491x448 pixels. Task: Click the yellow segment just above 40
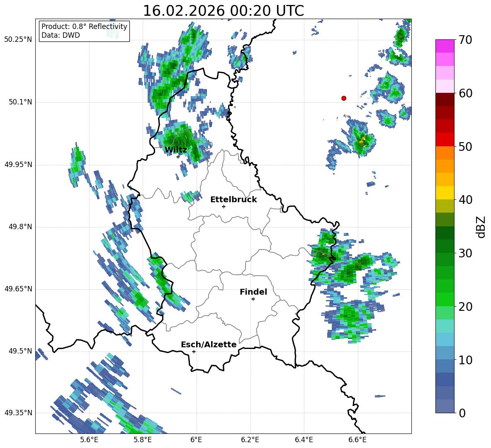coord(445,193)
